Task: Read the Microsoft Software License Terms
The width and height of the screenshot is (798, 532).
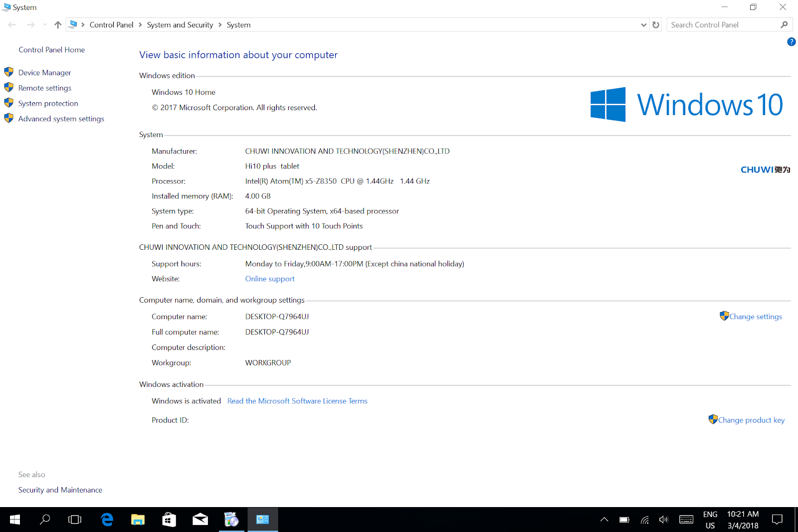Action: click(297, 401)
